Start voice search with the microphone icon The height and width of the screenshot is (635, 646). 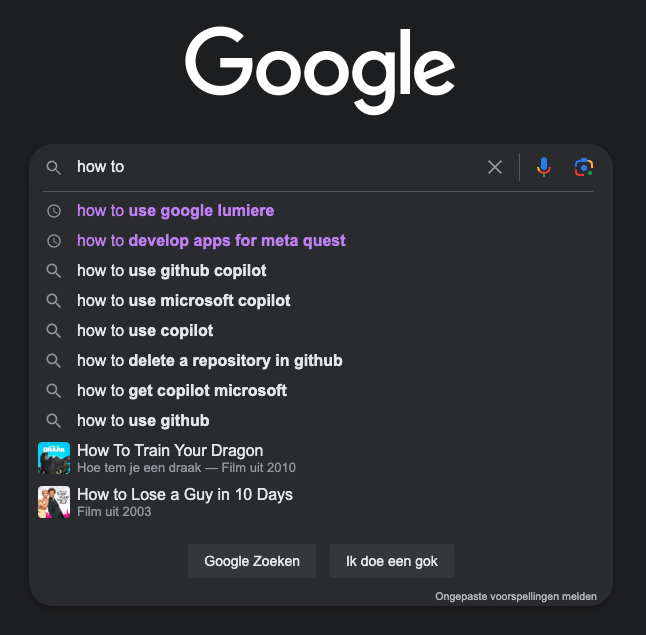543,167
